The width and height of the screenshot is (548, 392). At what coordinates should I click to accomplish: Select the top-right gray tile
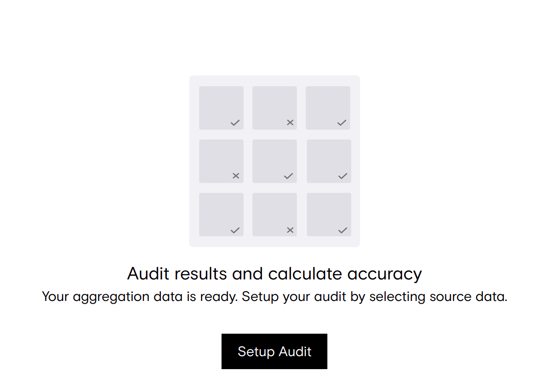[x=328, y=108]
